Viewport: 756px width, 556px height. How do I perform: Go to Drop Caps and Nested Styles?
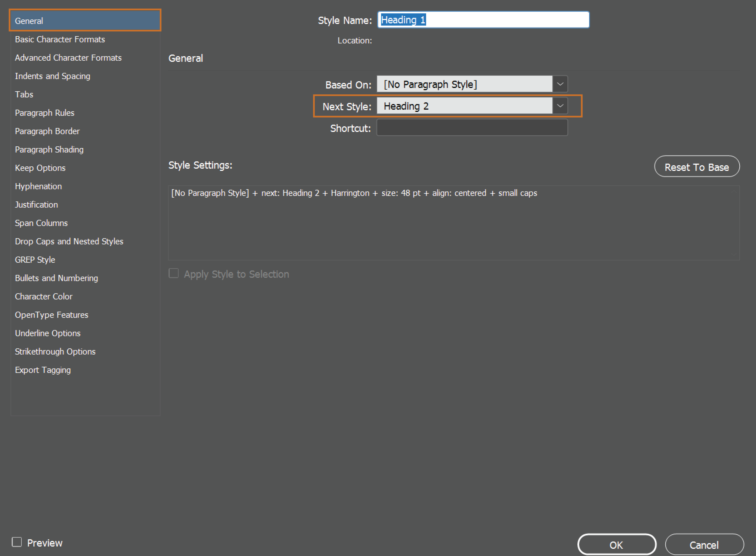point(69,241)
